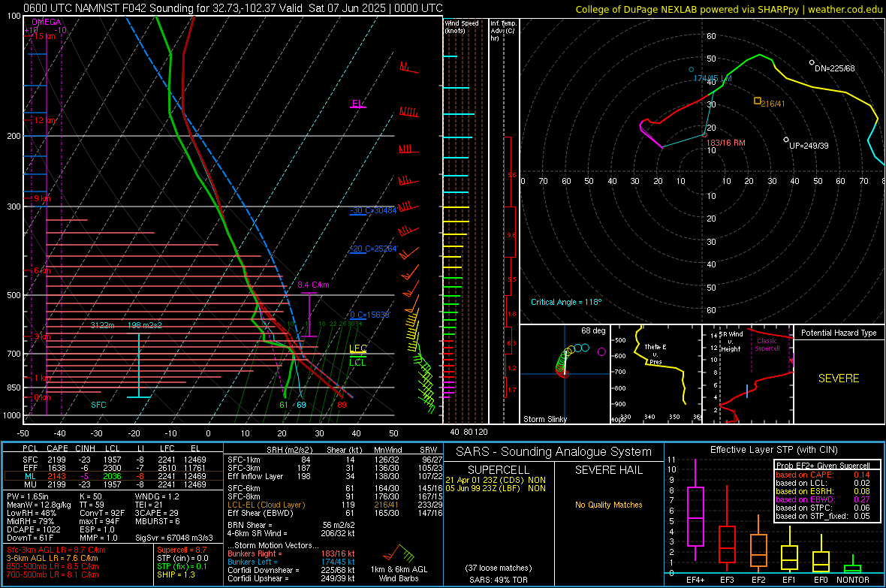886x588 pixels.
Task: Click the OMEGA label on the skew-T
Action: [x=47, y=22]
